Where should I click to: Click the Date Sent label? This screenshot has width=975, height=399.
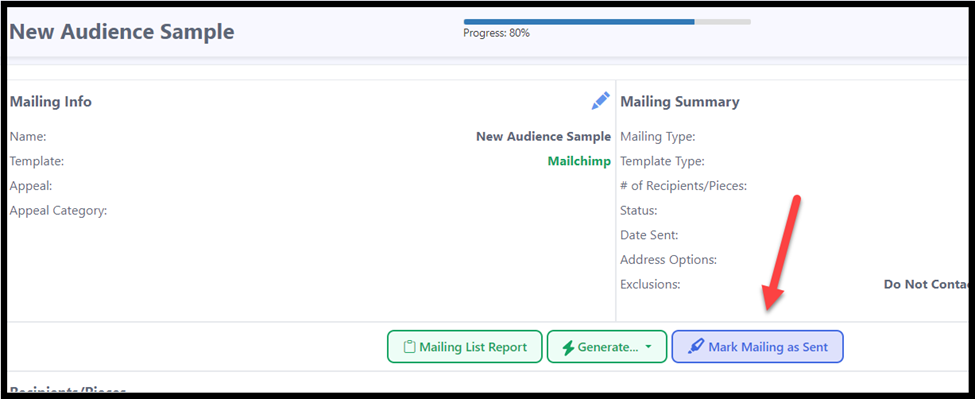click(649, 236)
